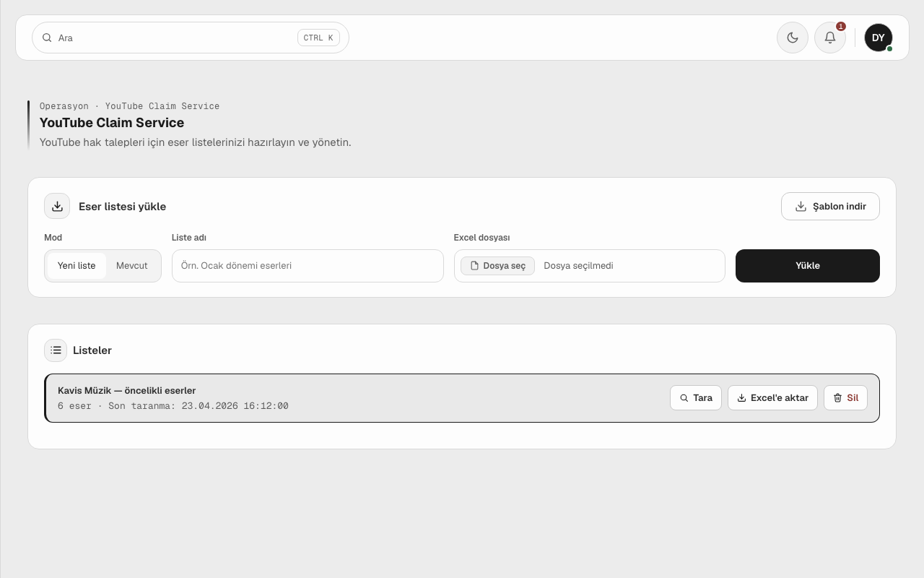The image size is (924, 578).
Task: Choose a file with Dosya seç
Action: [x=497, y=266]
